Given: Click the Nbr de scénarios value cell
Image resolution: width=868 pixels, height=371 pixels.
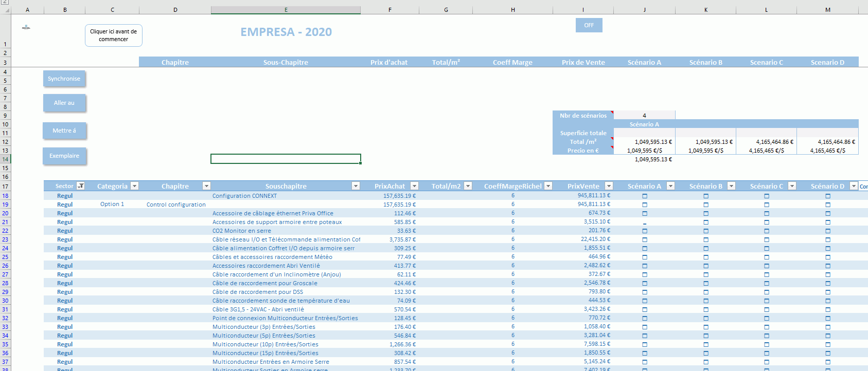Looking at the screenshot, I should point(644,116).
